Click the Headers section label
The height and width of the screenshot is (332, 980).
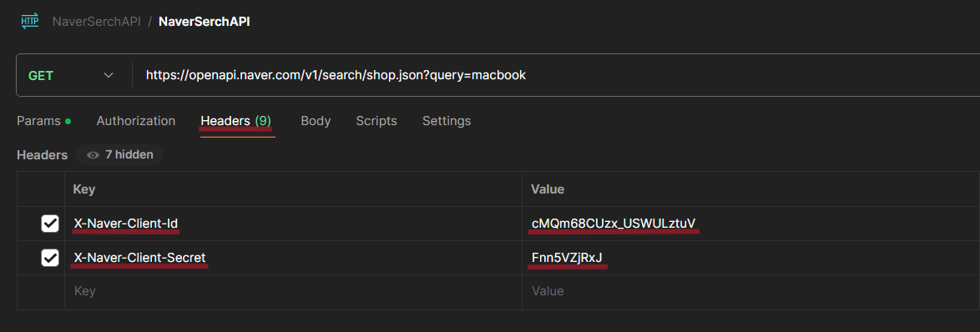coord(42,155)
